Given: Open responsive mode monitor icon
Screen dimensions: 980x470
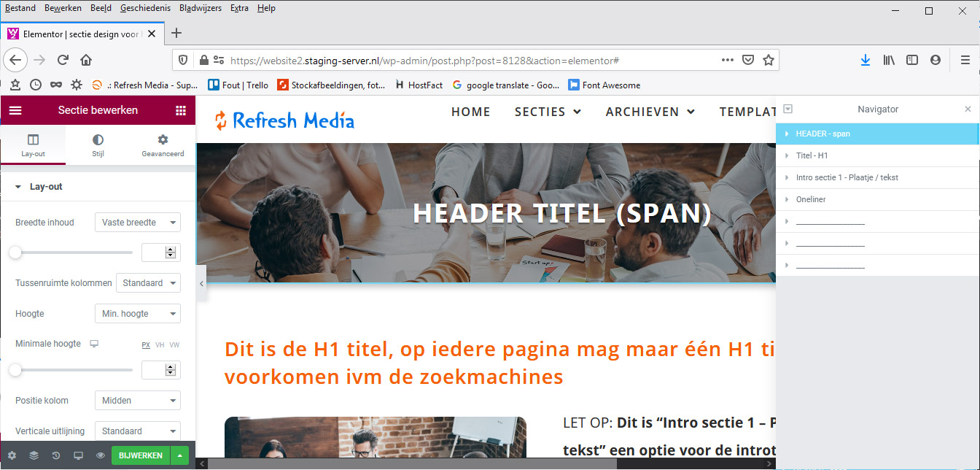Looking at the screenshot, I should point(78,455).
